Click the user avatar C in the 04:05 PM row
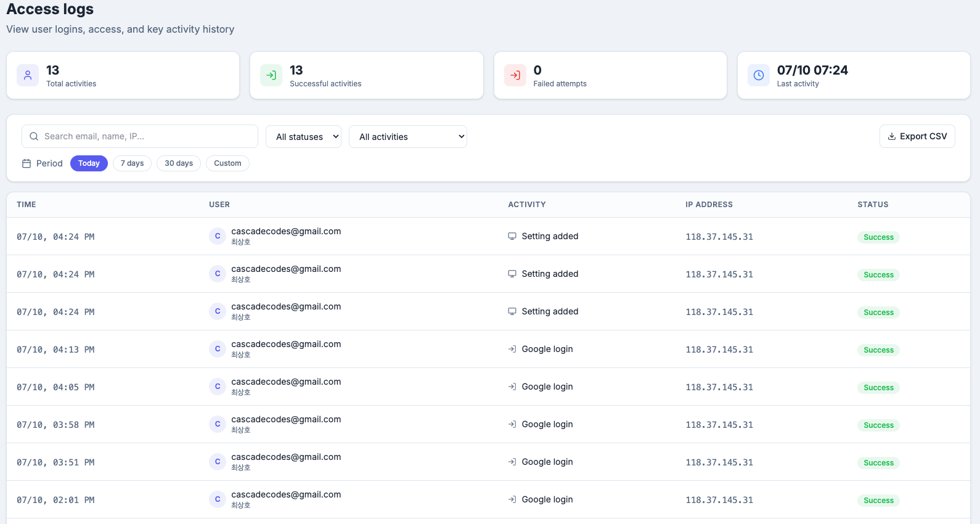The height and width of the screenshot is (524, 980). 218,387
